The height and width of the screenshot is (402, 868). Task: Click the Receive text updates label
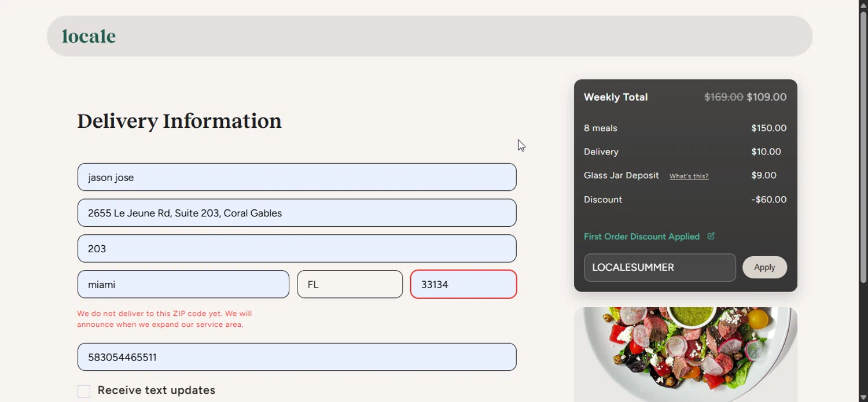pos(156,390)
